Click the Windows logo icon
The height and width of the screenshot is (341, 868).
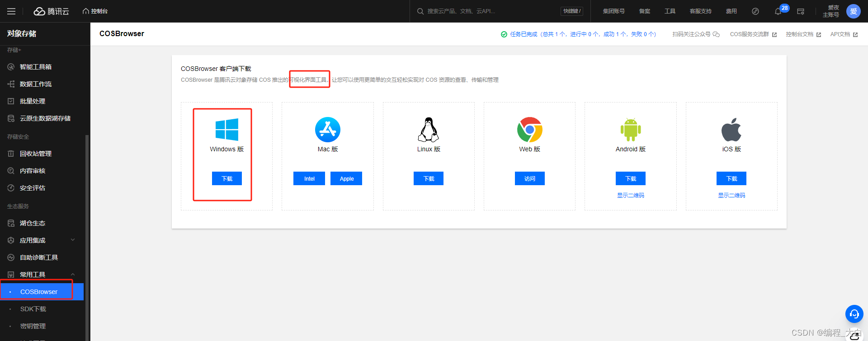[227, 130]
